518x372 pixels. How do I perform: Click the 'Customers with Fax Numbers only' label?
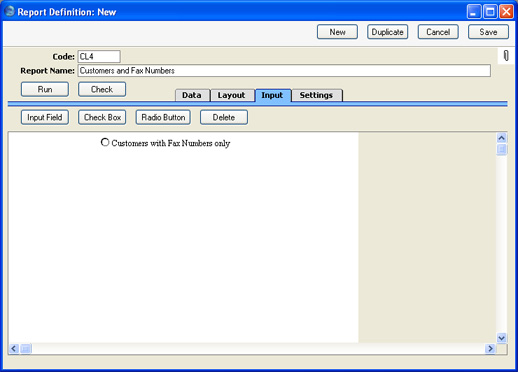tap(171, 143)
